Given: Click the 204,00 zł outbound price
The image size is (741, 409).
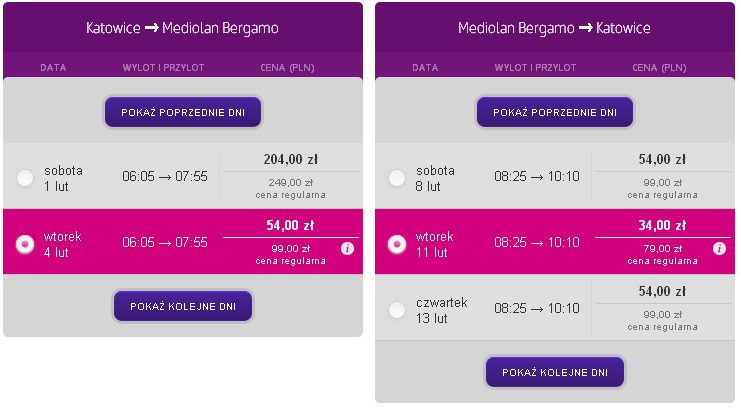Looking at the screenshot, I should pyautogui.click(x=291, y=159).
